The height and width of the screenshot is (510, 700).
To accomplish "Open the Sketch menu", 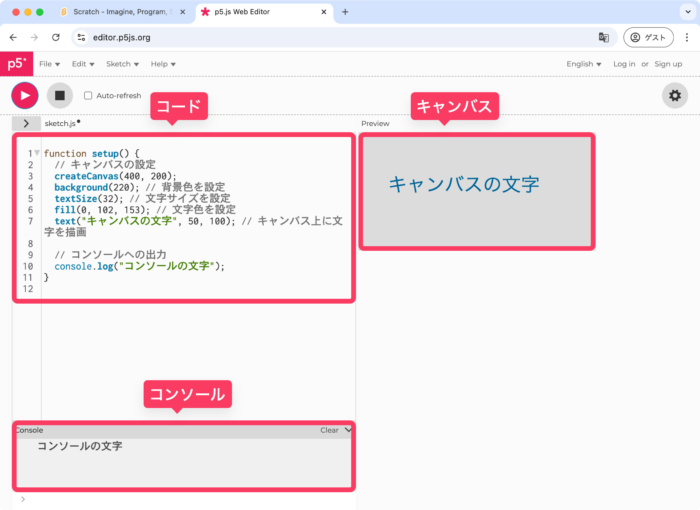I will [x=121, y=64].
